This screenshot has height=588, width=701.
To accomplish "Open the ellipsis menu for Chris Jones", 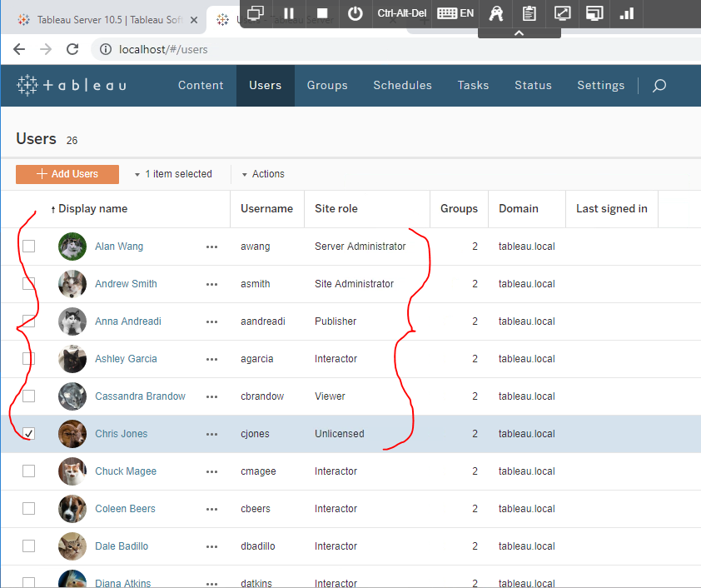I will click(212, 434).
